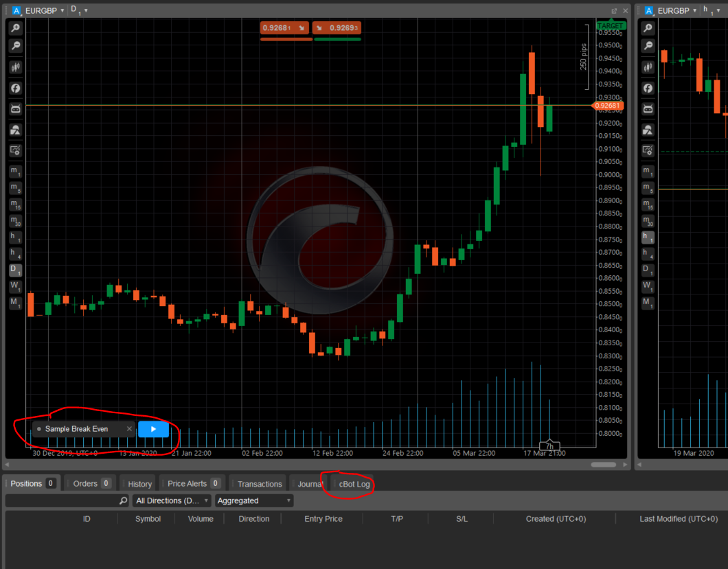This screenshot has width=728, height=569.
Task: Open the All Directions filter dropdown
Action: [172, 501]
